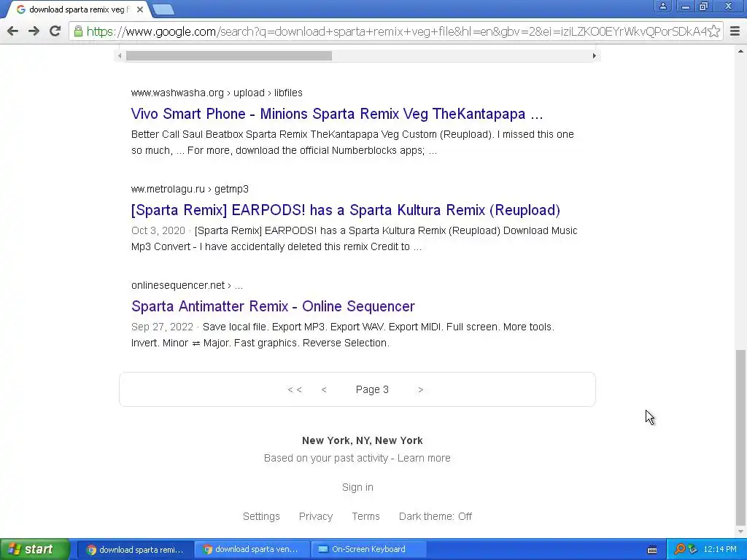Click the Learn more location link
Screen dimensions: 747x560
(x=424, y=458)
